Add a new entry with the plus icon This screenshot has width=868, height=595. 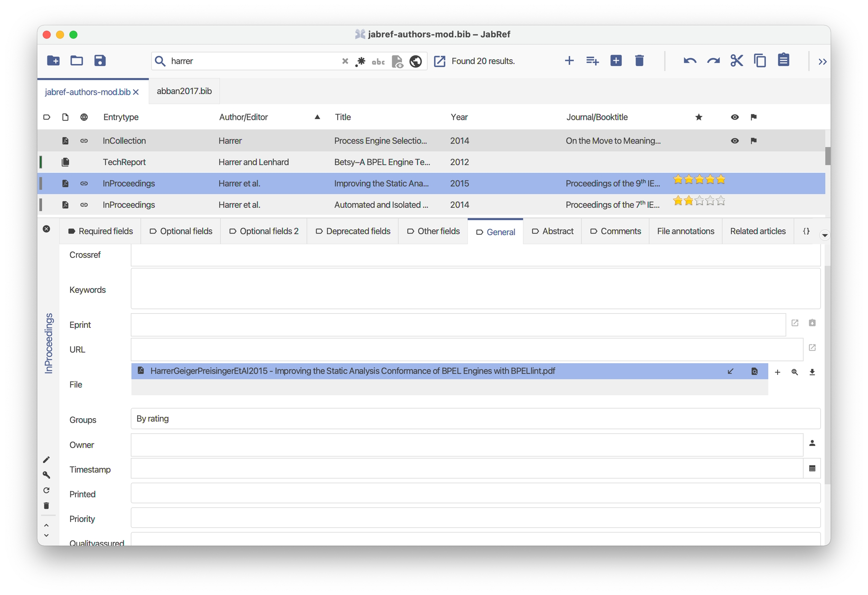pyautogui.click(x=569, y=61)
